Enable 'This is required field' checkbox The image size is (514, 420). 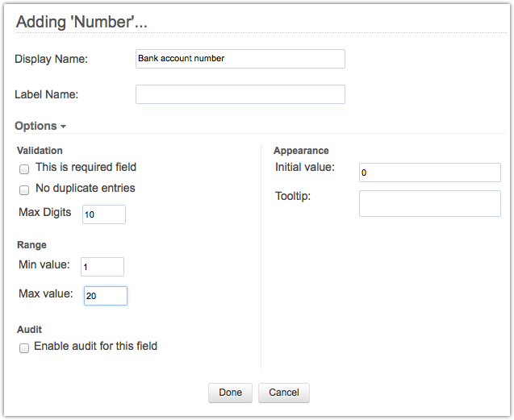click(24, 168)
